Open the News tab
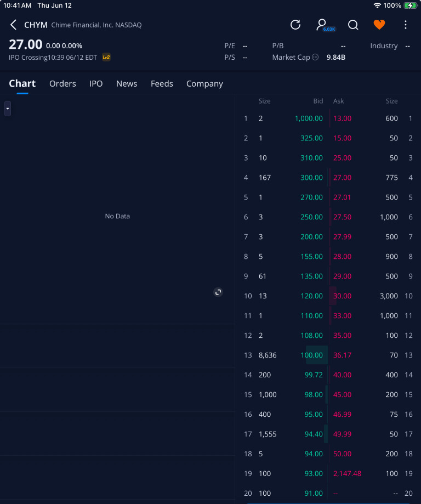Screen dimensions: 421x504 (x=127, y=83)
